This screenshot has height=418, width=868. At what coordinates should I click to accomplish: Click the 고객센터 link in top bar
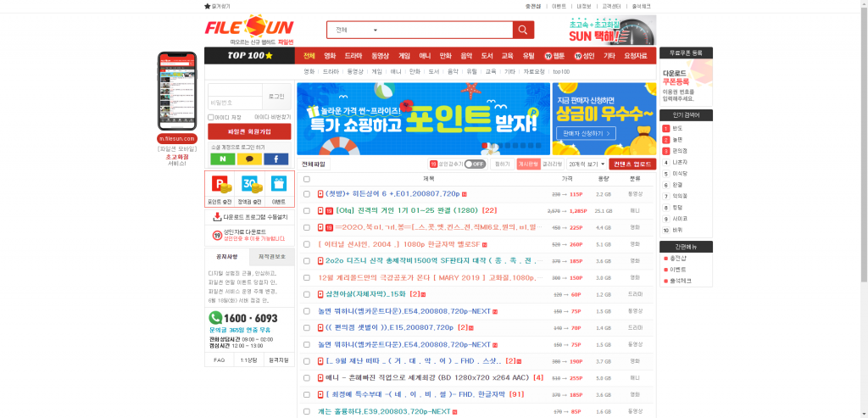(612, 7)
